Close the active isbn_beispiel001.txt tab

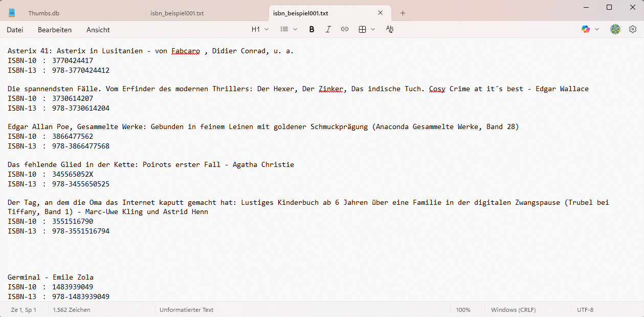380,13
